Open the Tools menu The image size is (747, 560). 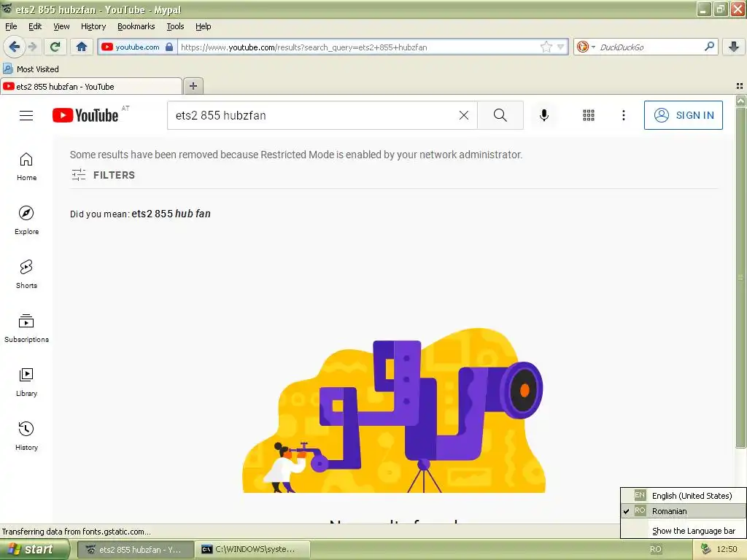click(175, 26)
